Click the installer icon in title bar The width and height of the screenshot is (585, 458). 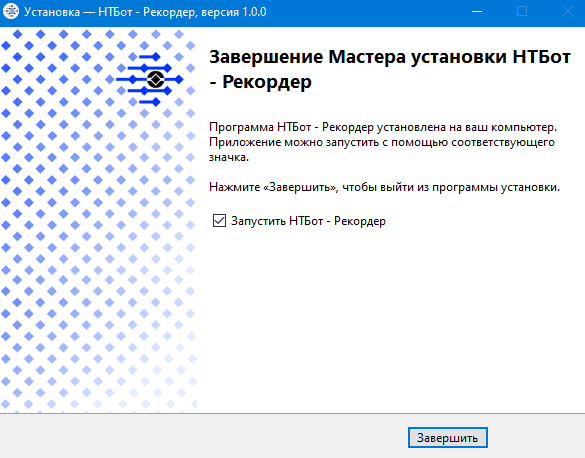coord(11,12)
